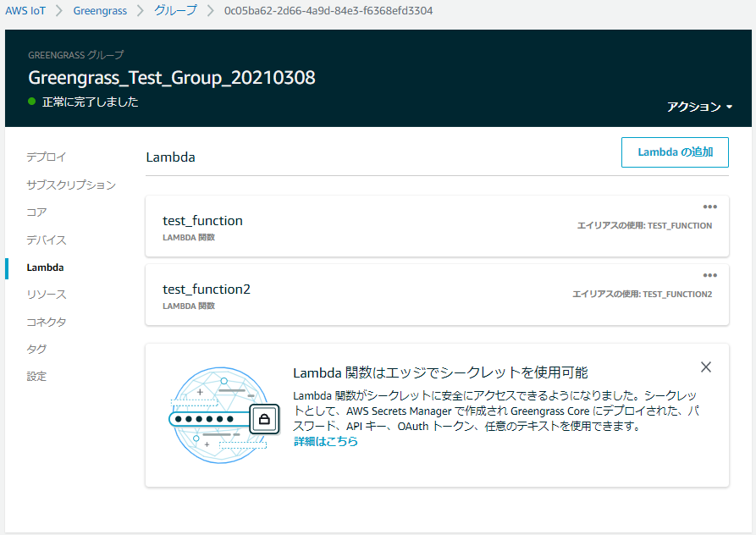The width and height of the screenshot is (756, 535).
Task: Switch to the デプロイ section
Action: pyautogui.click(x=47, y=157)
